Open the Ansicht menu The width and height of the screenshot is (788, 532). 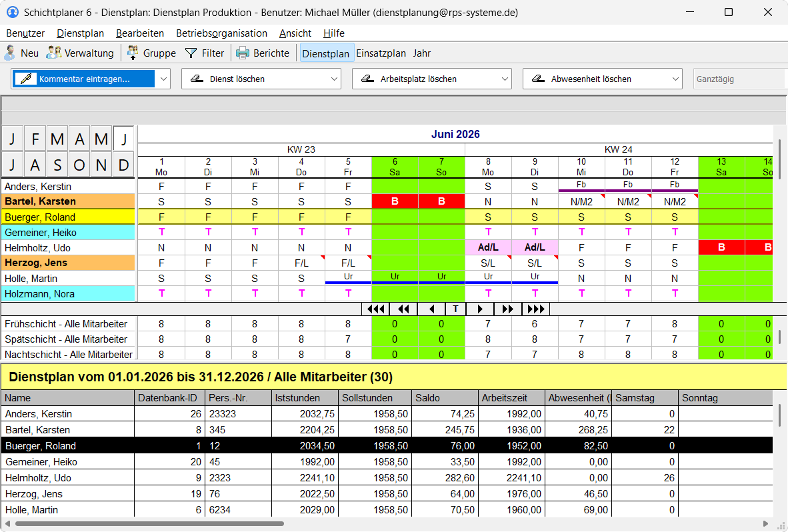295,33
